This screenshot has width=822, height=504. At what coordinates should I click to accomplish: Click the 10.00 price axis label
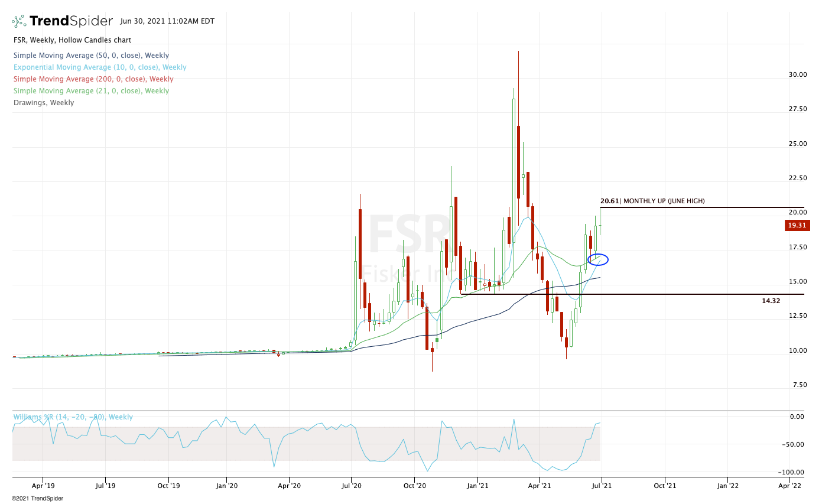(x=799, y=351)
